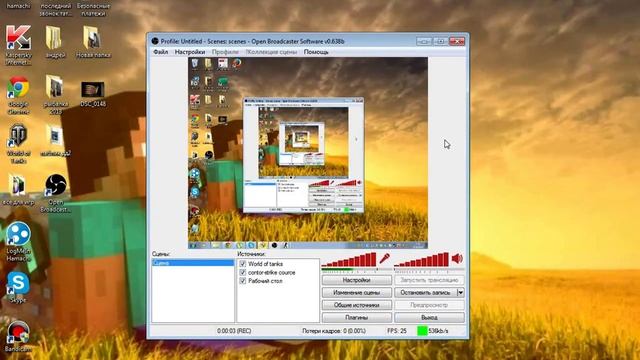Viewport: 640px width, 360px height.
Task: Click the Open Broadcaster desktop shortcut
Action: [x=56, y=193]
